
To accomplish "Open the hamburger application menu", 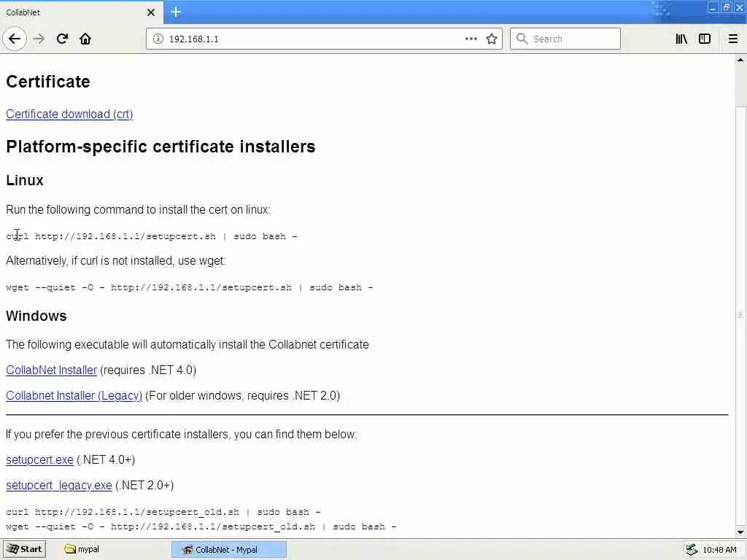I will tap(733, 39).
